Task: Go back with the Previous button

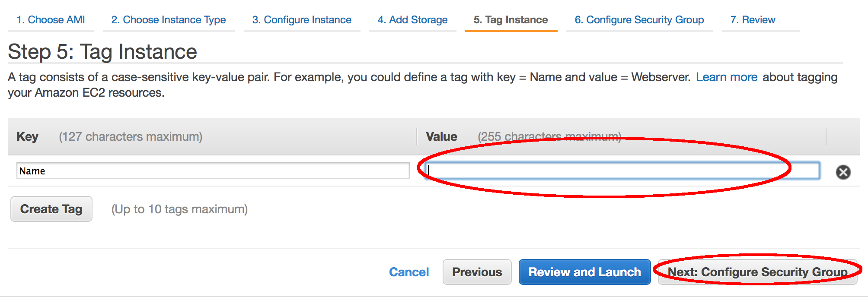Action: [477, 272]
